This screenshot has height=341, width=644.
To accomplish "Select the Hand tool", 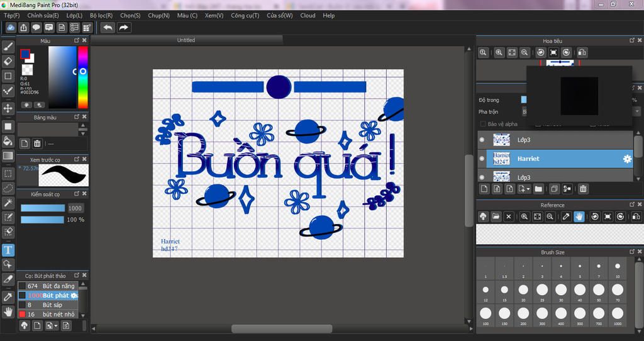I will (8, 311).
